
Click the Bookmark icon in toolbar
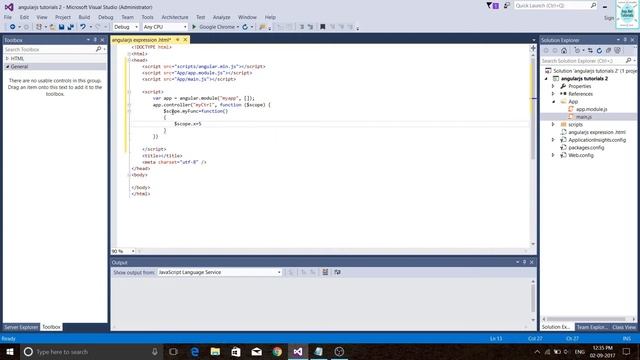pyautogui.click(x=322, y=27)
